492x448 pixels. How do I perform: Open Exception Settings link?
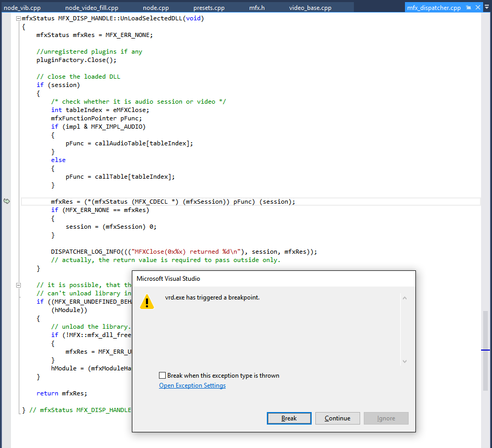(x=192, y=385)
